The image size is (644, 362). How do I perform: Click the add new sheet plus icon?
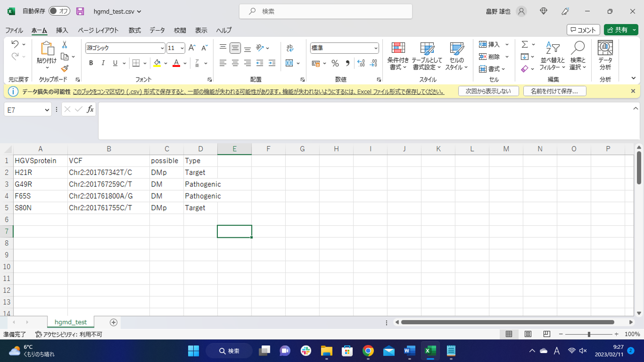[x=113, y=322]
